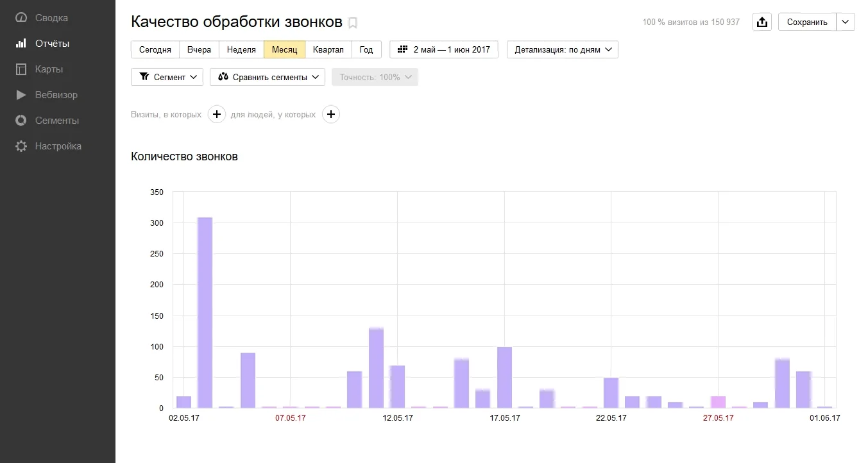Select the Неделя period
Image resolution: width=868 pixels, height=463 pixels.
pyautogui.click(x=241, y=49)
